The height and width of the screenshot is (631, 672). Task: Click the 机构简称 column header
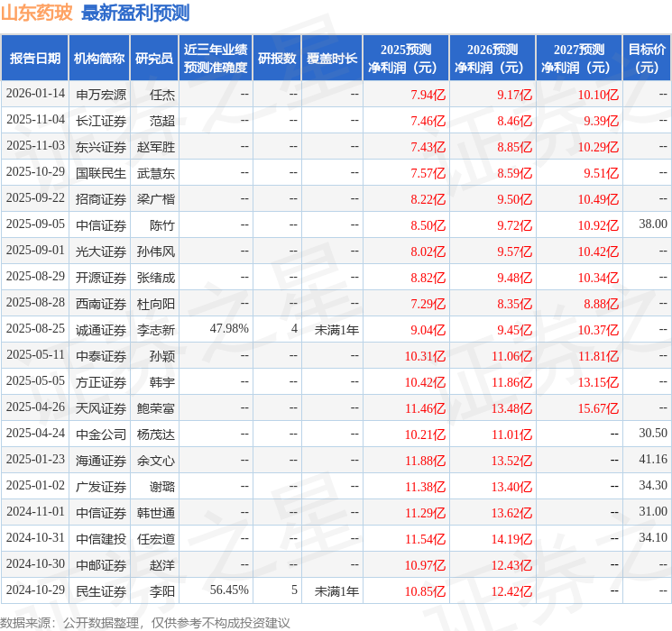[x=99, y=59]
